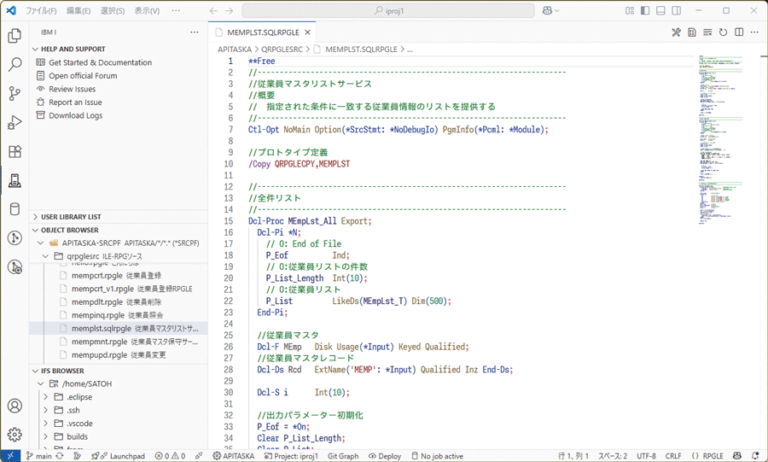
Task: Open Git Graph from status bar
Action: click(x=343, y=456)
